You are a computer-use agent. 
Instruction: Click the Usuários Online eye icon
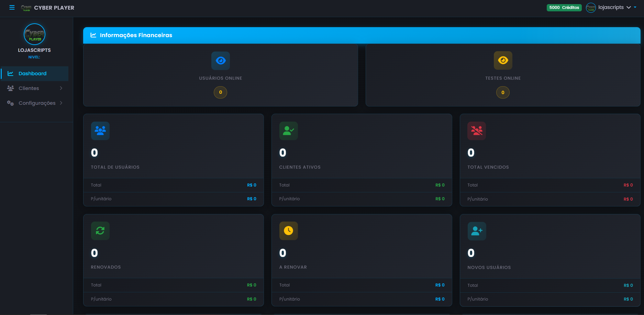(220, 61)
